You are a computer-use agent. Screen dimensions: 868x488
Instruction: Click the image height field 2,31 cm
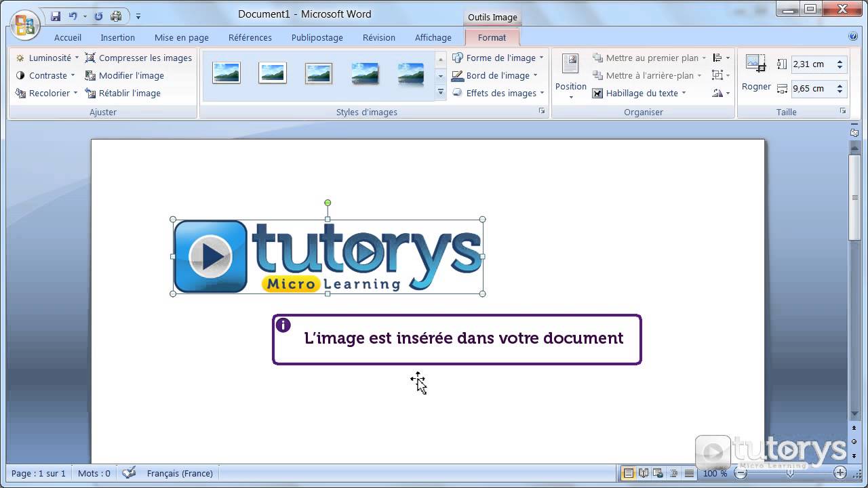tap(812, 64)
